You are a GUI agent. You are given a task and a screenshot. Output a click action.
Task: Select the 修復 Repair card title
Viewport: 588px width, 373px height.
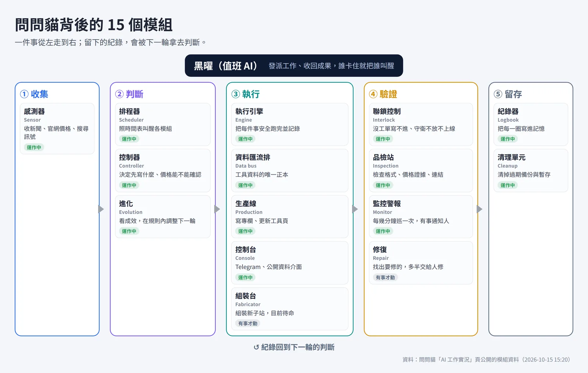tap(380, 250)
